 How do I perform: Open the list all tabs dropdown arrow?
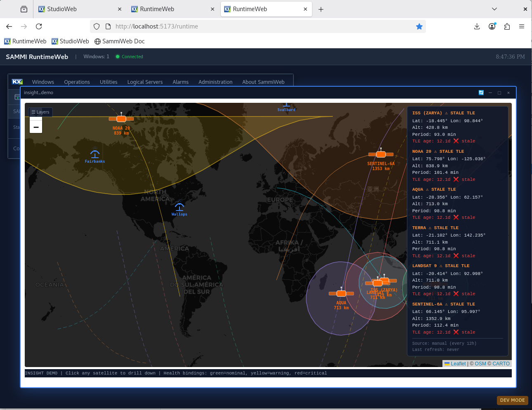(x=494, y=9)
